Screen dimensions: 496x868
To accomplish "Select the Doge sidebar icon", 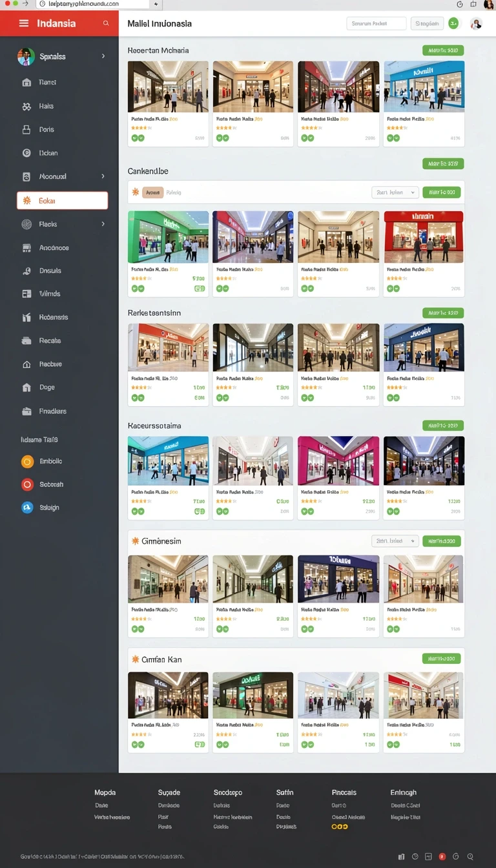I will [26, 387].
